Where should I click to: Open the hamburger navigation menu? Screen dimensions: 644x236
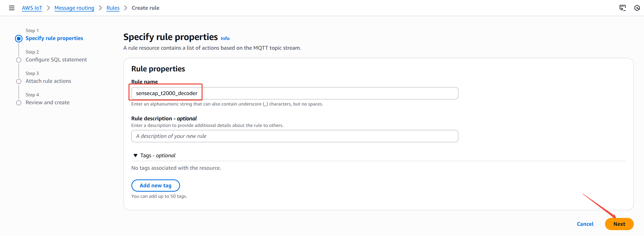coord(12,8)
